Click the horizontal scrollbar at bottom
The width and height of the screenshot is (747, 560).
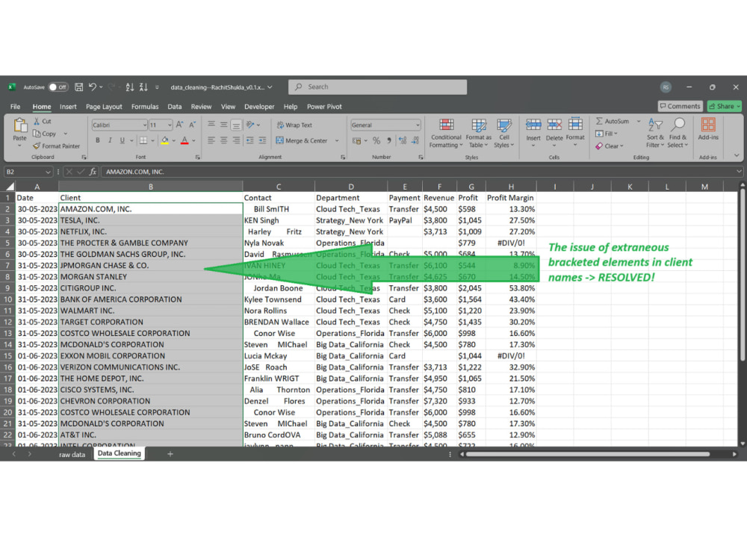(x=588, y=454)
